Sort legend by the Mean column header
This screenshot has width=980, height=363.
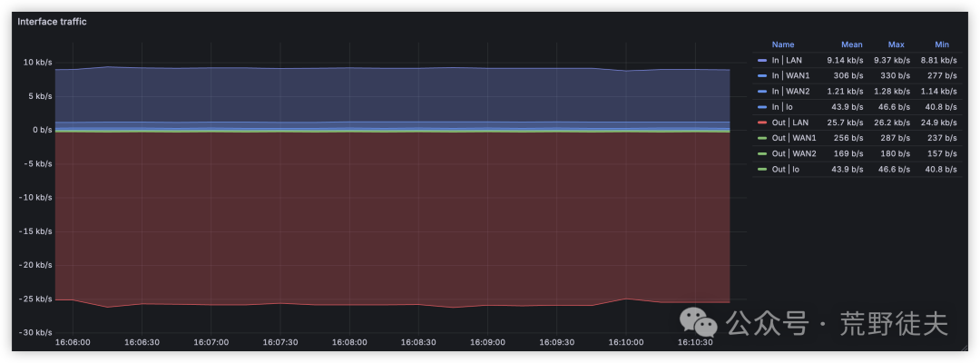(851, 44)
